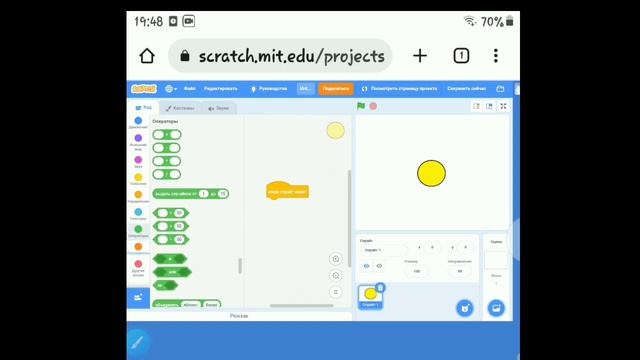
Task: Click the yellow 'когда спрайт нажат' hat block
Action: coord(287,191)
